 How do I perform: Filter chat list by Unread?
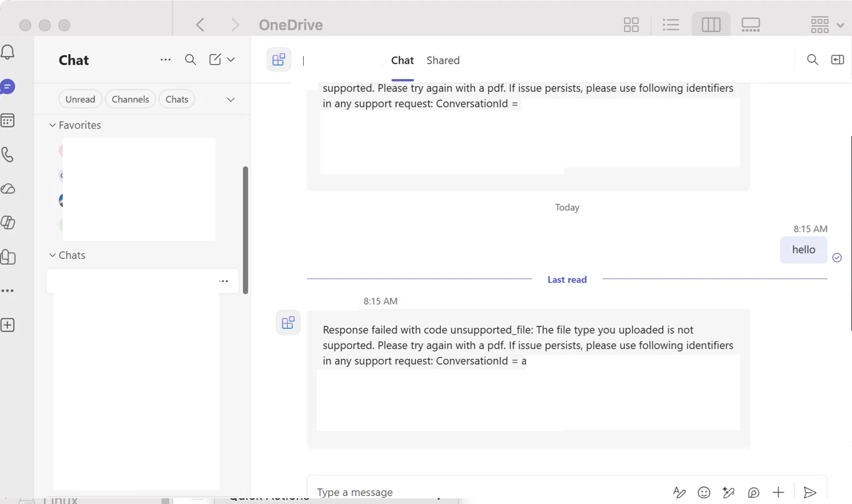pos(80,99)
